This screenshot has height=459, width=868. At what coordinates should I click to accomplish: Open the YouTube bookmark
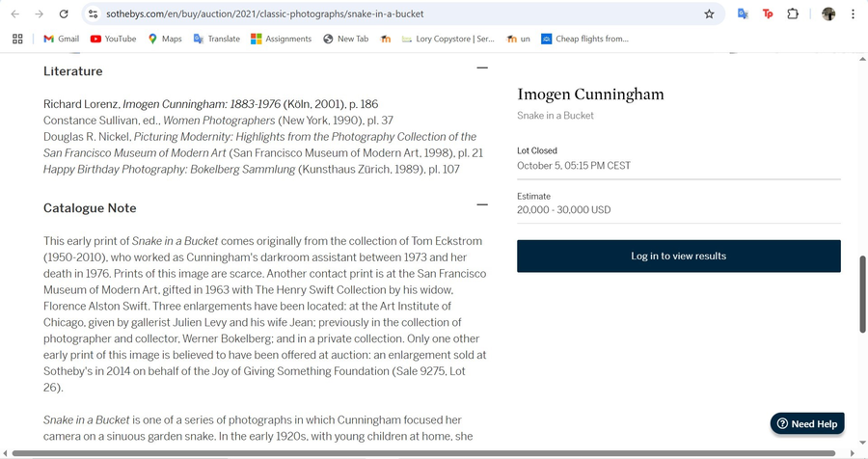(x=113, y=39)
